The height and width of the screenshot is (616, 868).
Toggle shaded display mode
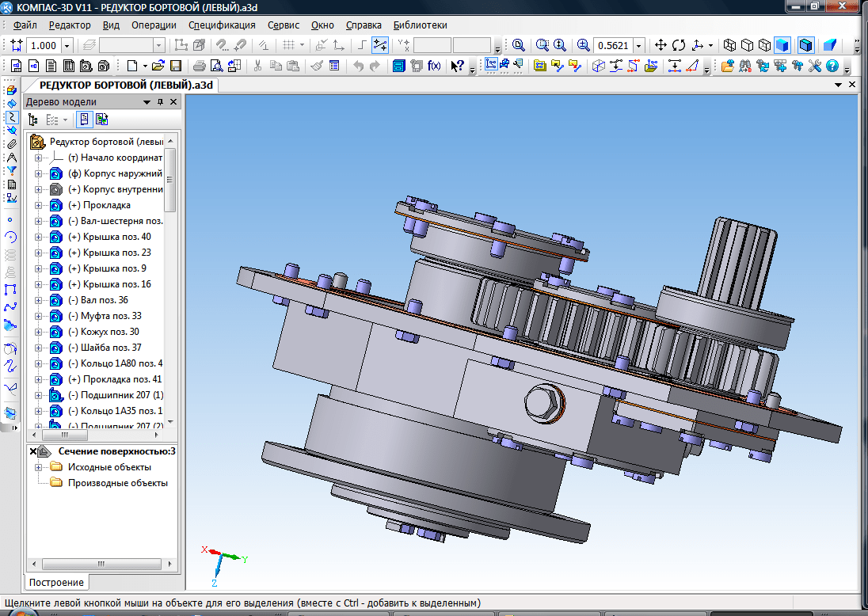[x=782, y=45]
